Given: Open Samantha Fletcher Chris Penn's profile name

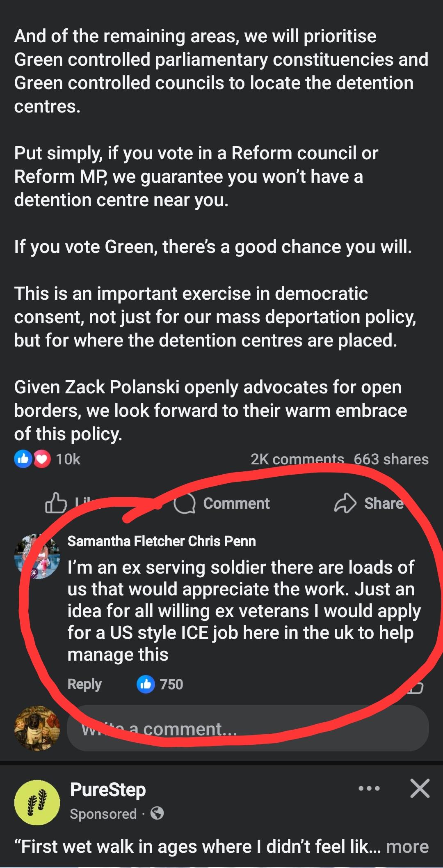Looking at the screenshot, I should 162,541.
